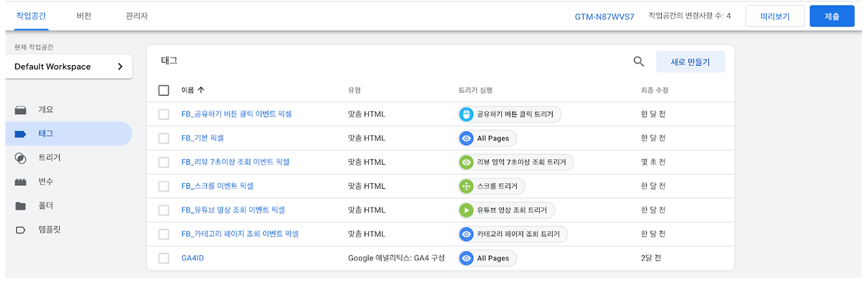The width and height of the screenshot is (868, 283).
Task: Check the GA4ID tag checkbox
Action: [x=163, y=258]
